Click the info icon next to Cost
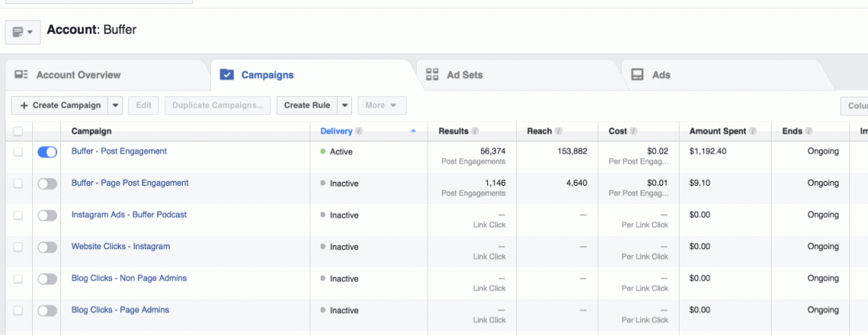This screenshot has width=868, height=335. click(x=633, y=131)
